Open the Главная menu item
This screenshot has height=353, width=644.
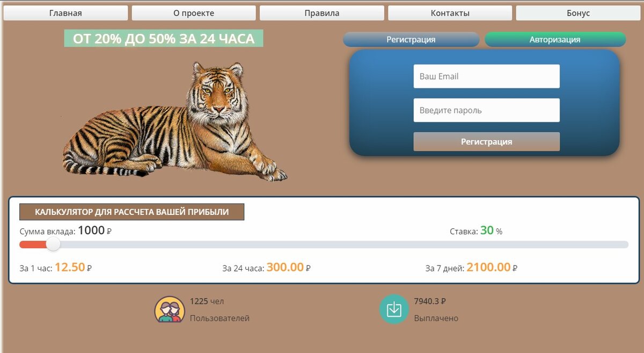pyautogui.click(x=65, y=13)
